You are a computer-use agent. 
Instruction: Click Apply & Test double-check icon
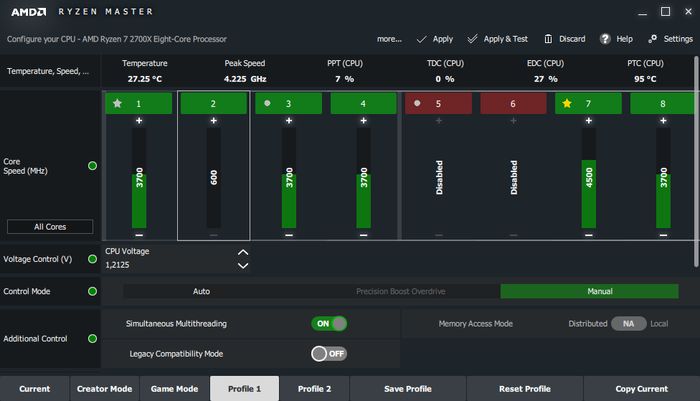coord(472,39)
